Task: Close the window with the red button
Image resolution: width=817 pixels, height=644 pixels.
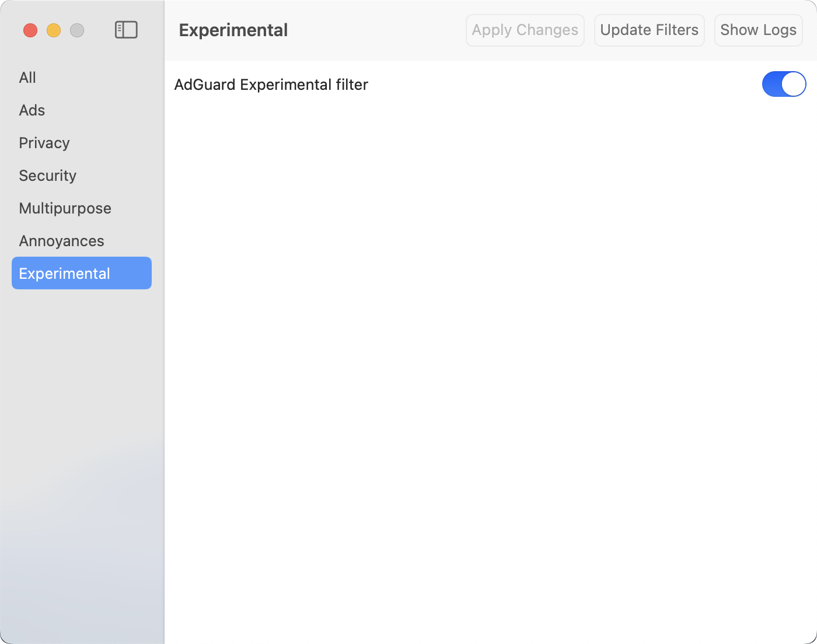Action: coord(30,30)
